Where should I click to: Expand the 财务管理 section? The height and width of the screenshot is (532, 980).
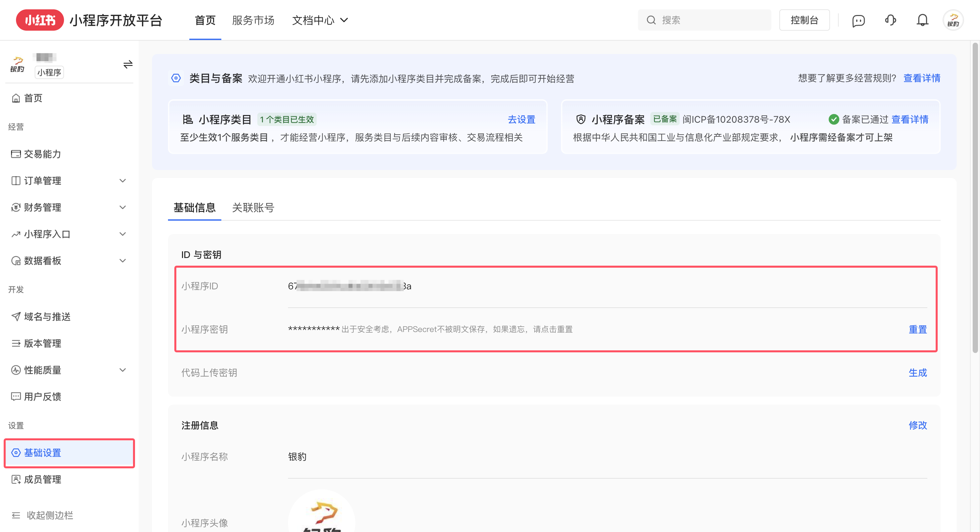pyautogui.click(x=43, y=207)
